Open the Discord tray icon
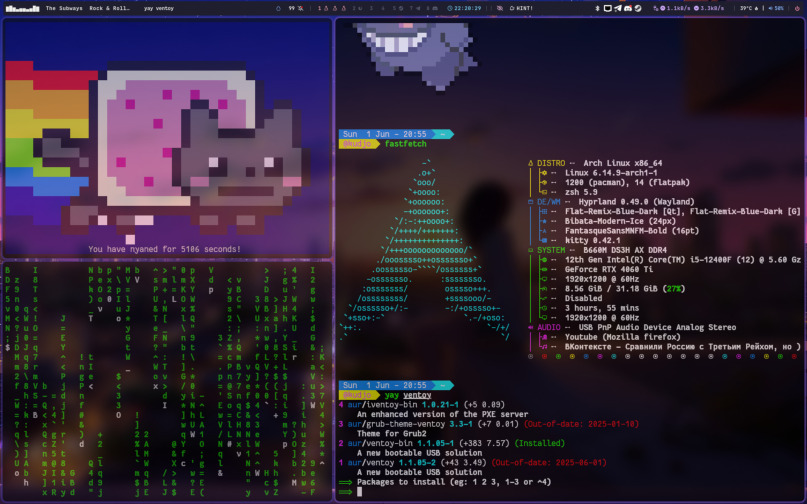Viewport: 807px width, 504px height. 628,8
